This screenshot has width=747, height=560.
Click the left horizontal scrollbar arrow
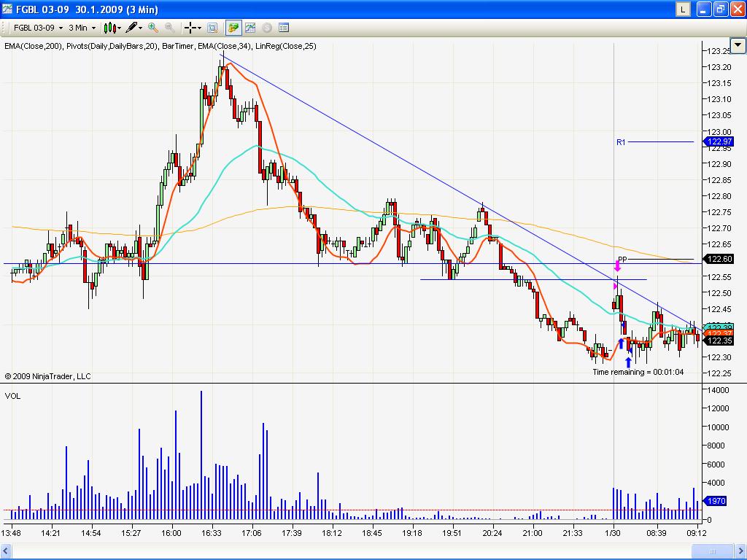click(6, 551)
